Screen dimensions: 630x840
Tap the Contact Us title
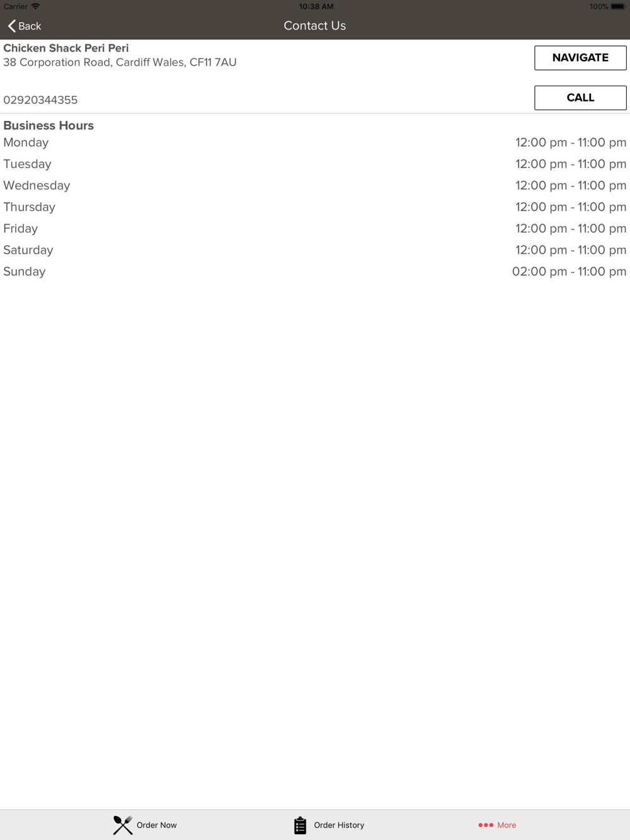pos(315,26)
